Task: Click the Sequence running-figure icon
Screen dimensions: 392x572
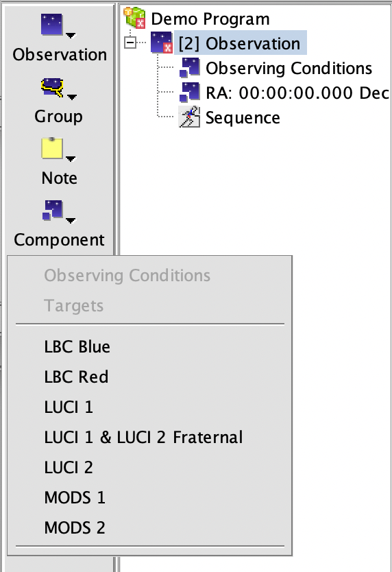Action: tap(189, 117)
